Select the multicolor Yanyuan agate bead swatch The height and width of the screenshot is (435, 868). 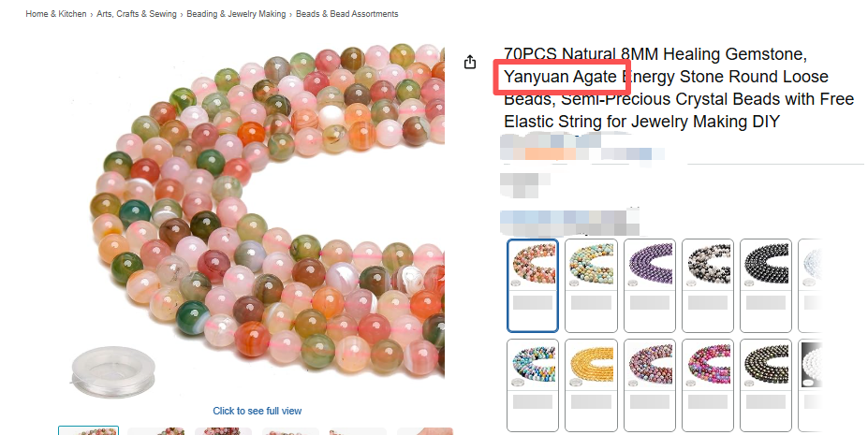[533, 285]
